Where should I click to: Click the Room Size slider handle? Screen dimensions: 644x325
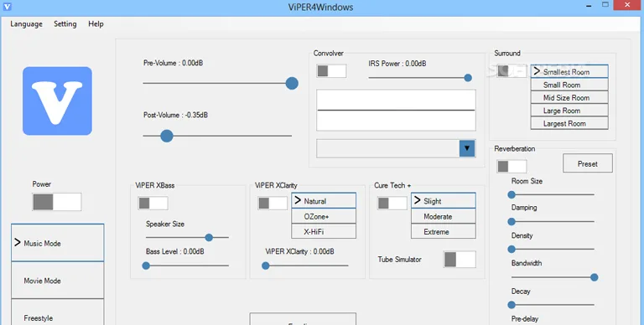512,194
